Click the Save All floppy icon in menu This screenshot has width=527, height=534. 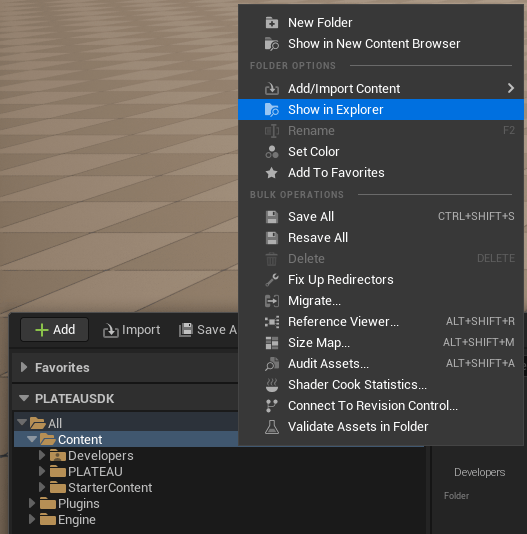tap(272, 217)
